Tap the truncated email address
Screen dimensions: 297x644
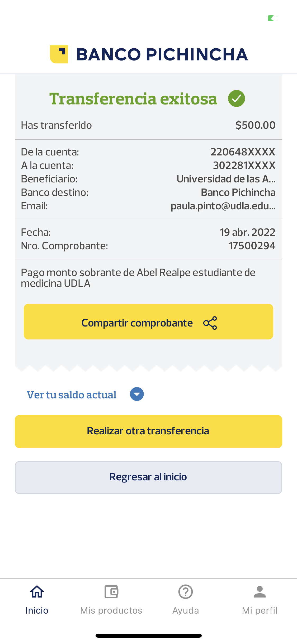tap(223, 206)
